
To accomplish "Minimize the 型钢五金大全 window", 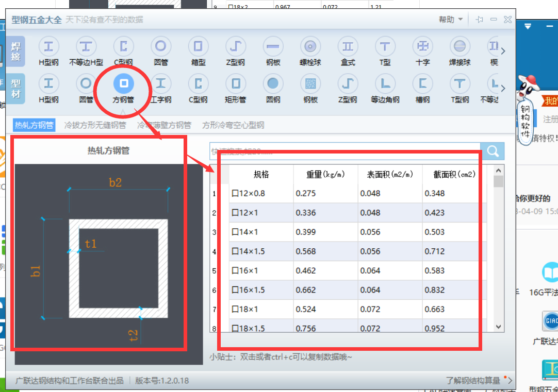I will tap(494, 20).
